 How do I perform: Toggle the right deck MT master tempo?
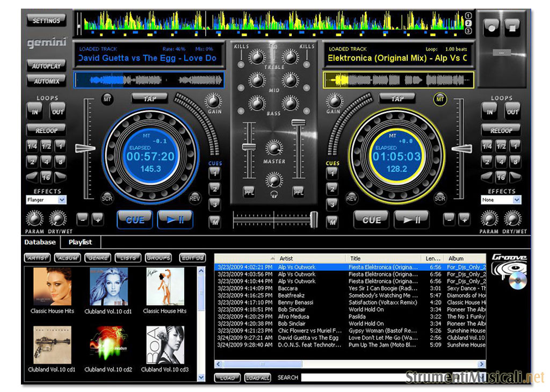(x=440, y=99)
